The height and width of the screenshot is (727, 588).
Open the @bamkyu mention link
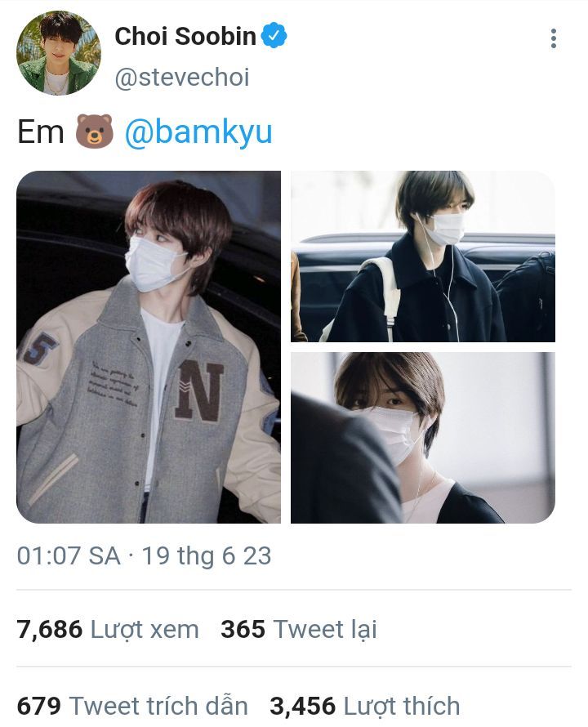pos(198,132)
